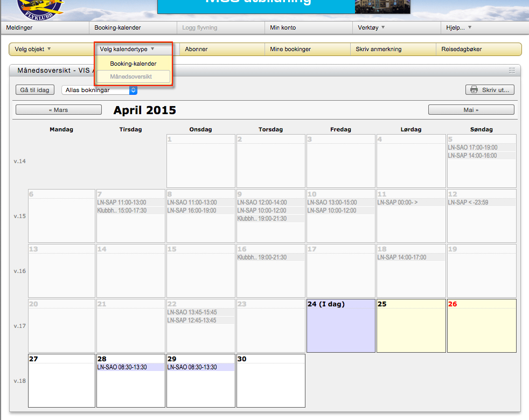Viewport: 529px width, 420px height.
Task: Choose Månedsoversikt in the calendar type list
Action: 131,76
